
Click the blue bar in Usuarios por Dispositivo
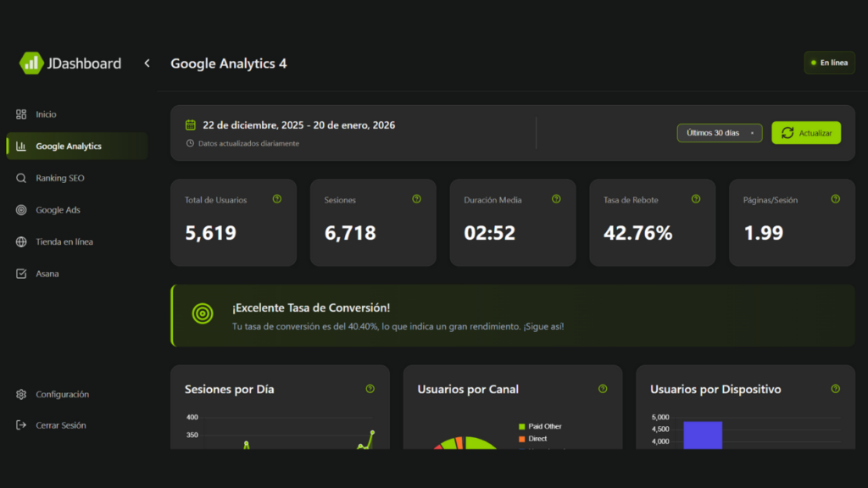(x=703, y=435)
